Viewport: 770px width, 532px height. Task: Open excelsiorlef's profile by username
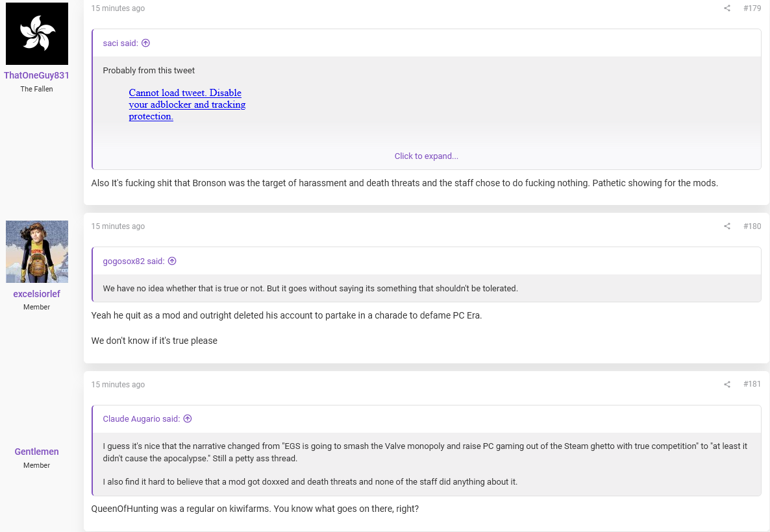click(37, 293)
